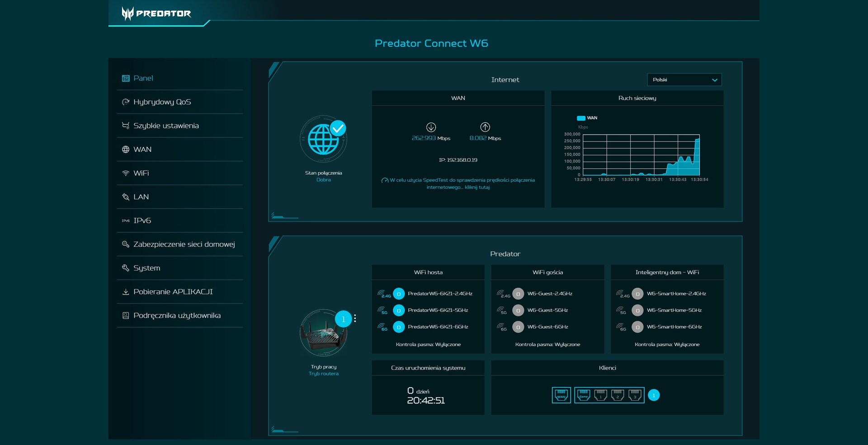868x445 pixels.
Task: Click the W6-SmartHome-5GHz client count badge
Action: pyautogui.click(x=637, y=310)
